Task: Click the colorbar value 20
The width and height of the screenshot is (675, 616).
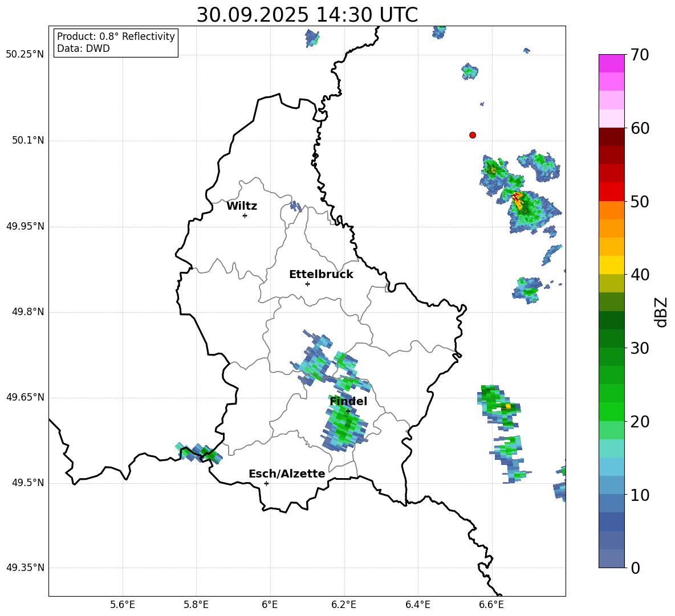Action: (640, 421)
